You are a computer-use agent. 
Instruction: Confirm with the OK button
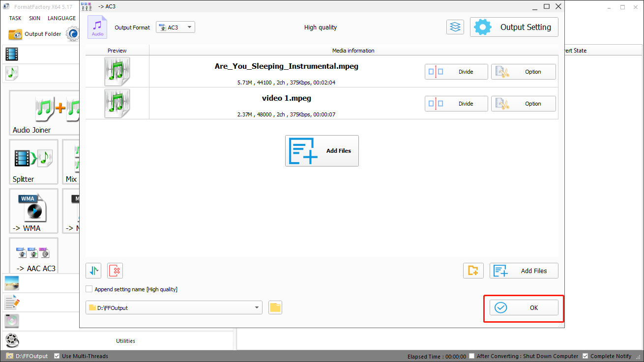point(524,308)
